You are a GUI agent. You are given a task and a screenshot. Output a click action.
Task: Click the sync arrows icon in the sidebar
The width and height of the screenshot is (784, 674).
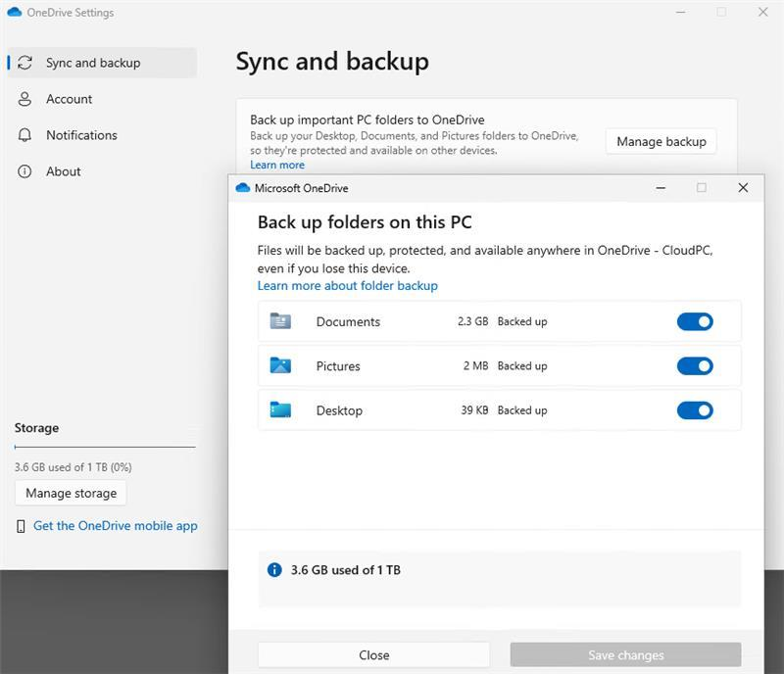click(24, 63)
